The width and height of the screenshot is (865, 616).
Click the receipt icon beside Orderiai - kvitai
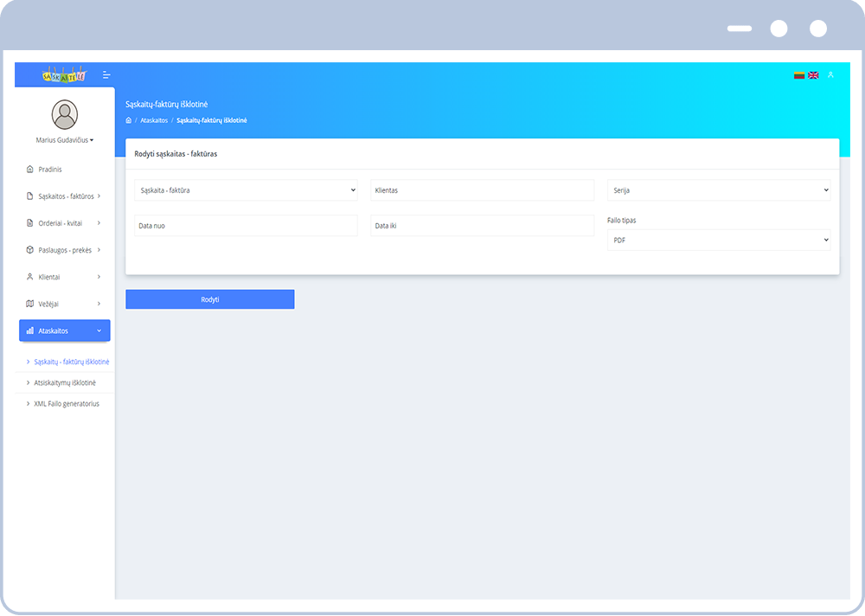(29, 223)
